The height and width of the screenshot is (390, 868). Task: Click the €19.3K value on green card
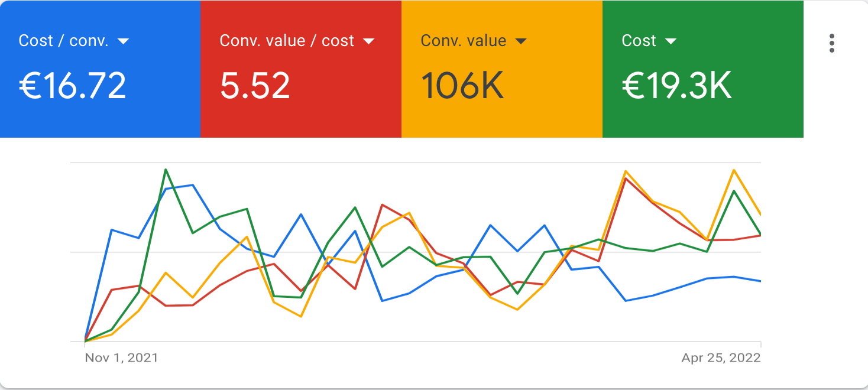(x=677, y=86)
